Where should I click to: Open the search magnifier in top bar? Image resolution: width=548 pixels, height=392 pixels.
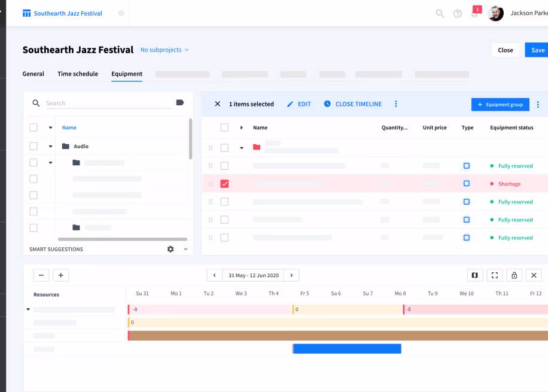pos(440,13)
